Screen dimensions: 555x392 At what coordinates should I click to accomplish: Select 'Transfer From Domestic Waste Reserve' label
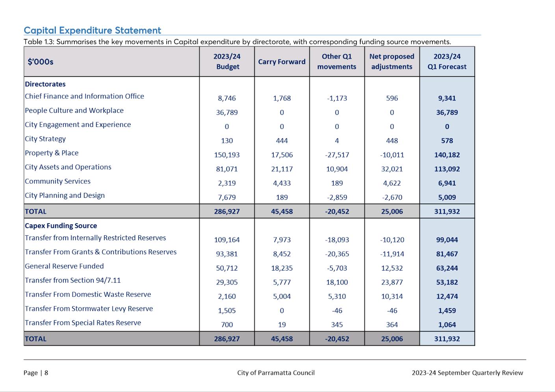[x=88, y=294]
